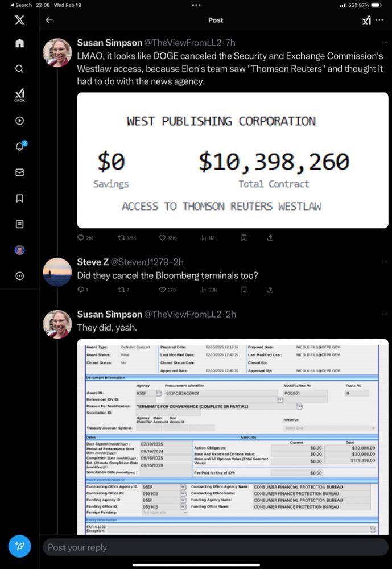Open more options on 'They did, yeah' reply
Viewport: 392px width, 569px height.
point(385,314)
